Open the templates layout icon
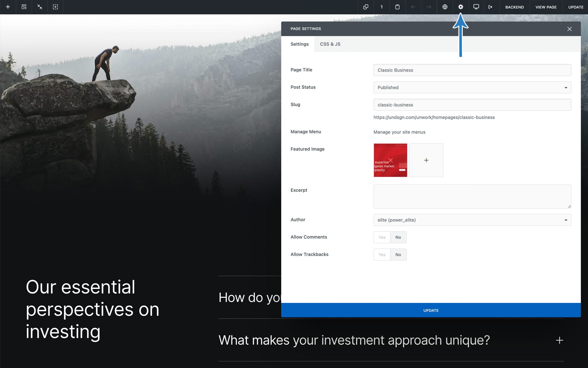This screenshot has width=588, height=368. [24, 7]
